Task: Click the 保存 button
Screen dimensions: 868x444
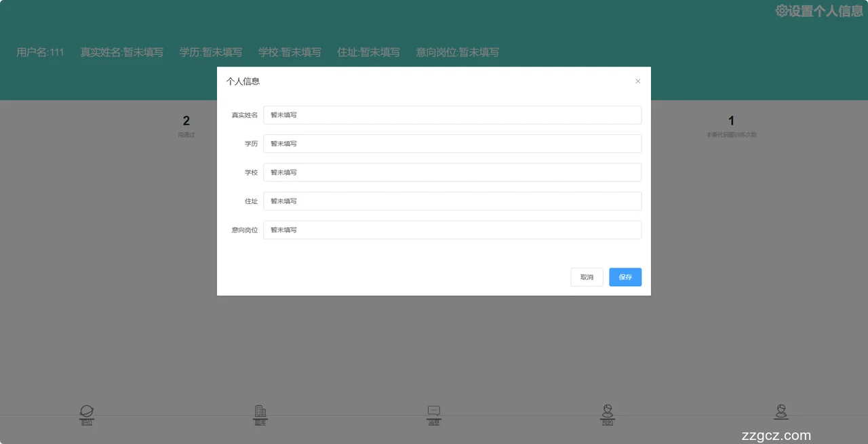Action: click(x=625, y=277)
